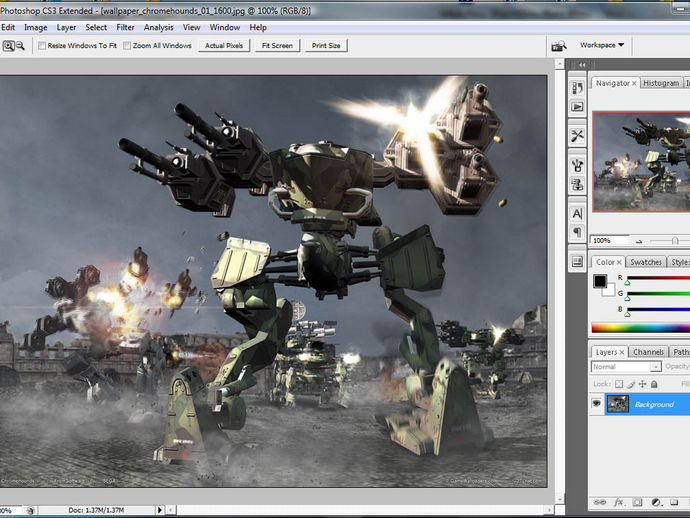Close the Navigator tab with its x
The image size is (690, 518).
point(634,83)
